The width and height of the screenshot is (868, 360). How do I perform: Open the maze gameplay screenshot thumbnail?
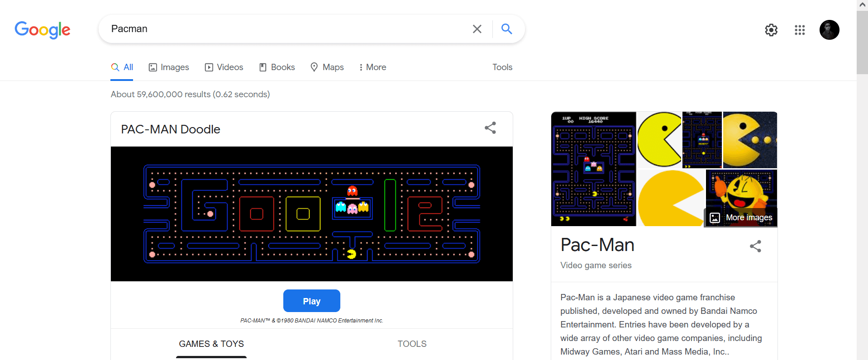(594, 169)
